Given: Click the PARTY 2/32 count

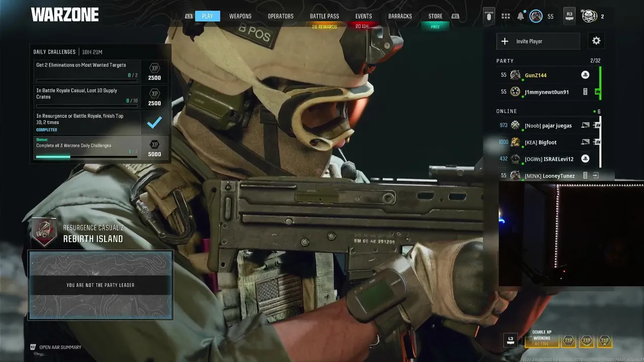Looking at the screenshot, I should 595,61.
